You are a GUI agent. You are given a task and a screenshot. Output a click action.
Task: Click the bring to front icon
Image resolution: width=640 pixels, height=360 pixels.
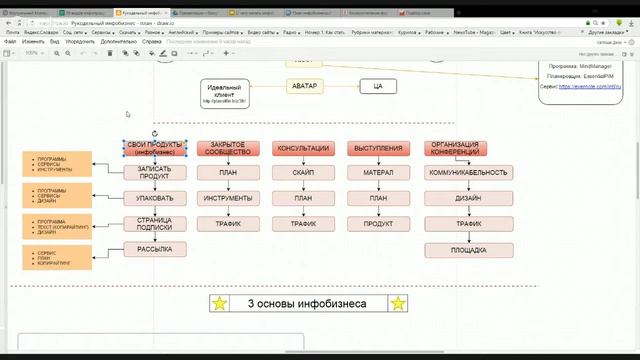pos(125,53)
